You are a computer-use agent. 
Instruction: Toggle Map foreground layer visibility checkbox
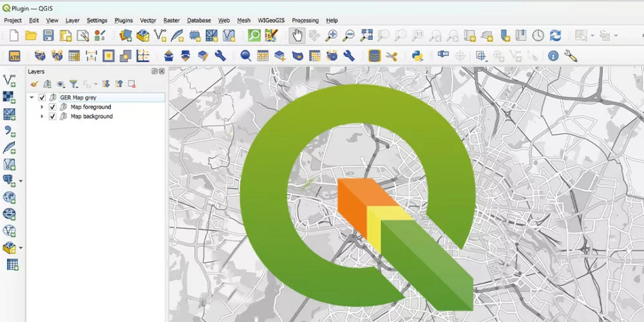[52, 107]
